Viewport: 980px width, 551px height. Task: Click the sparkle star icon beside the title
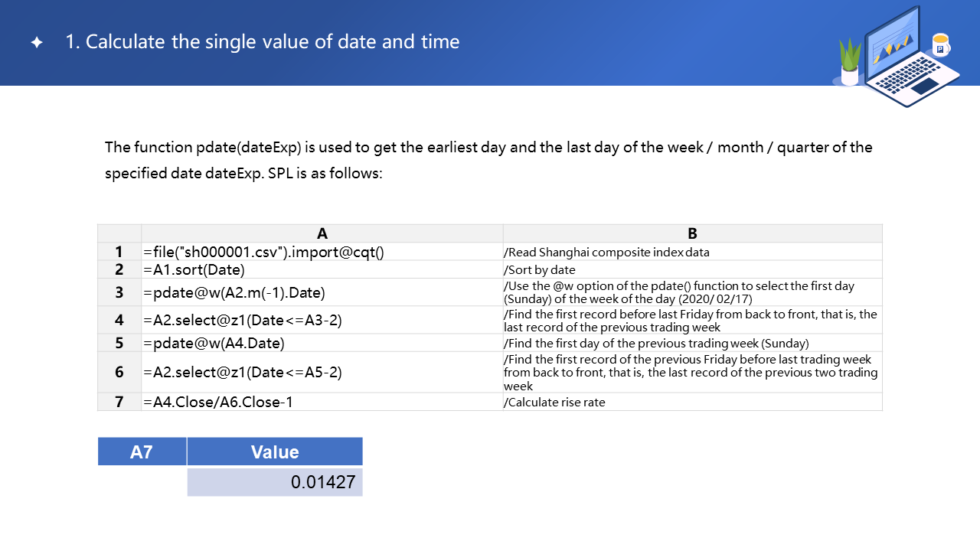click(x=36, y=43)
